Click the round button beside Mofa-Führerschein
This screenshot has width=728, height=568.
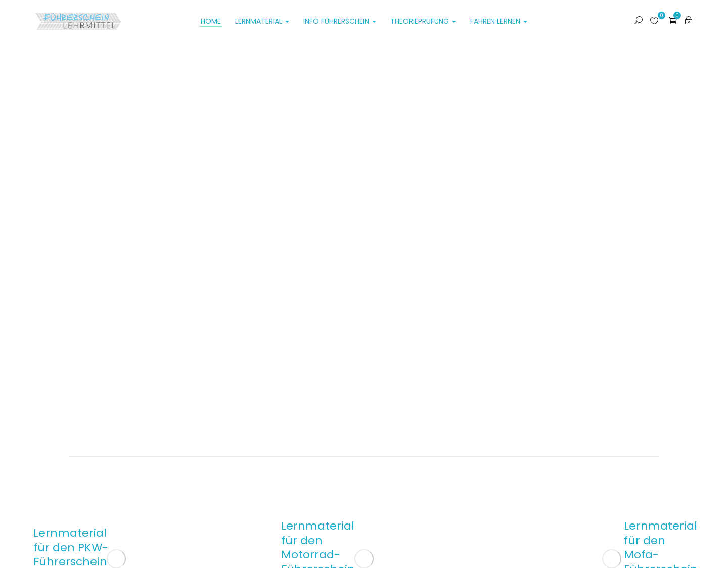point(612,559)
